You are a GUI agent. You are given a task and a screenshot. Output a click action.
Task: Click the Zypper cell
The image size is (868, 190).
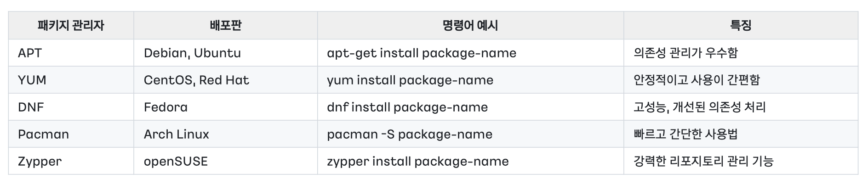tap(40, 162)
